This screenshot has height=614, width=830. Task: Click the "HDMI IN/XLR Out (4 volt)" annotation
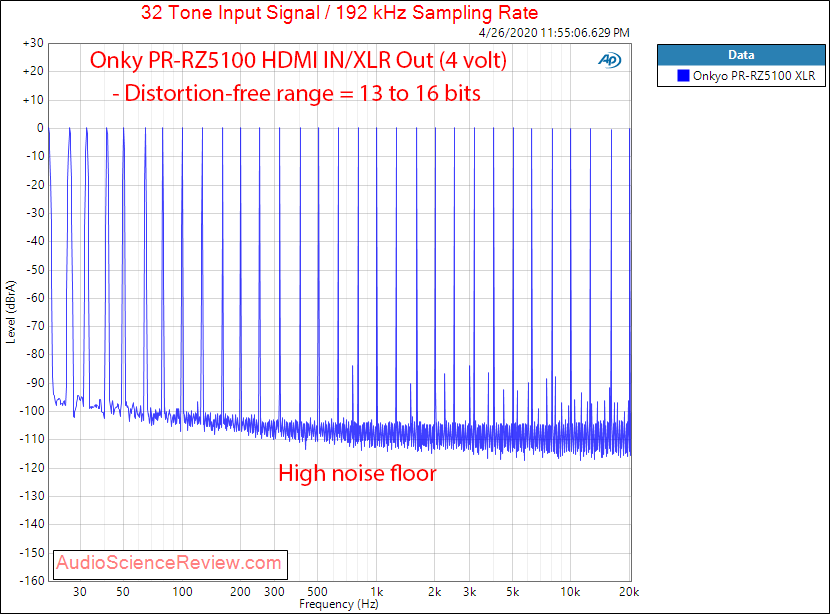coord(384,60)
